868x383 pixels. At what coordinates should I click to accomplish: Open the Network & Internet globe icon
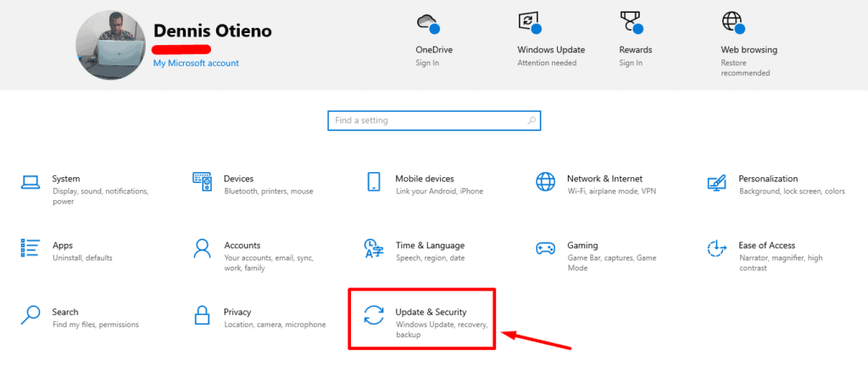tap(545, 182)
